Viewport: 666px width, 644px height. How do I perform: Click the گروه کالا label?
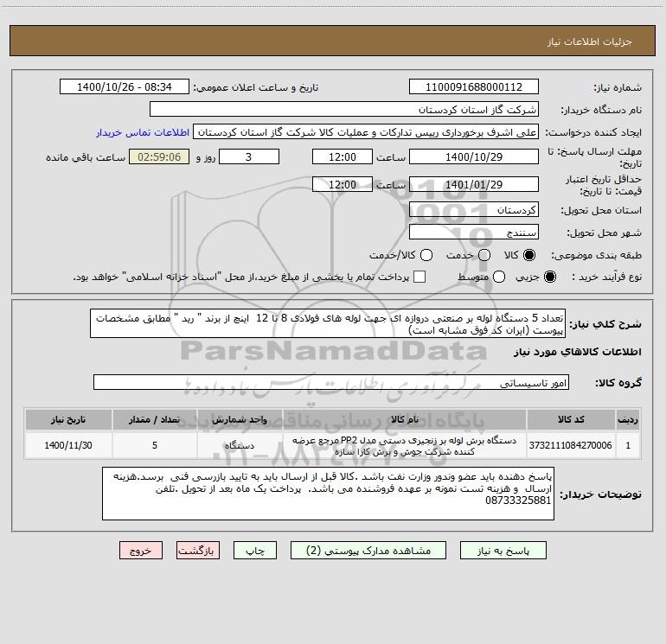click(618, 383)
